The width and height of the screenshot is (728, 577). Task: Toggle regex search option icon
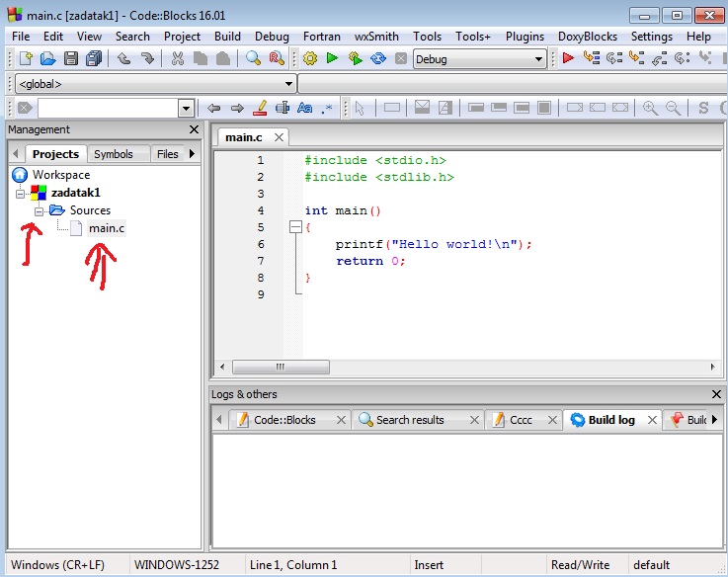327,109
